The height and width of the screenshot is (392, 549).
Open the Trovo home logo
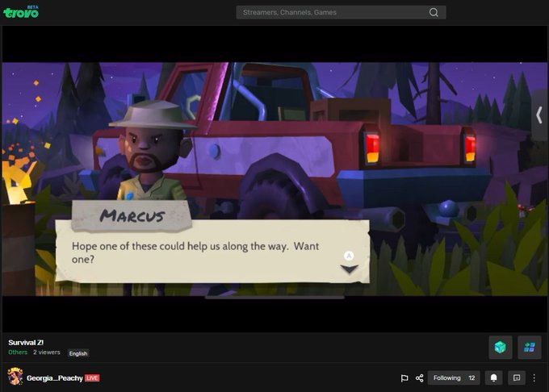click(21, 12)
